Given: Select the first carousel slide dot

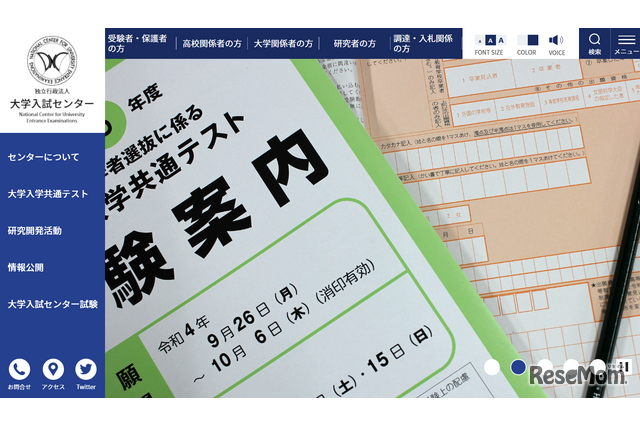Looking at the screenshot, I should [492, 367].
